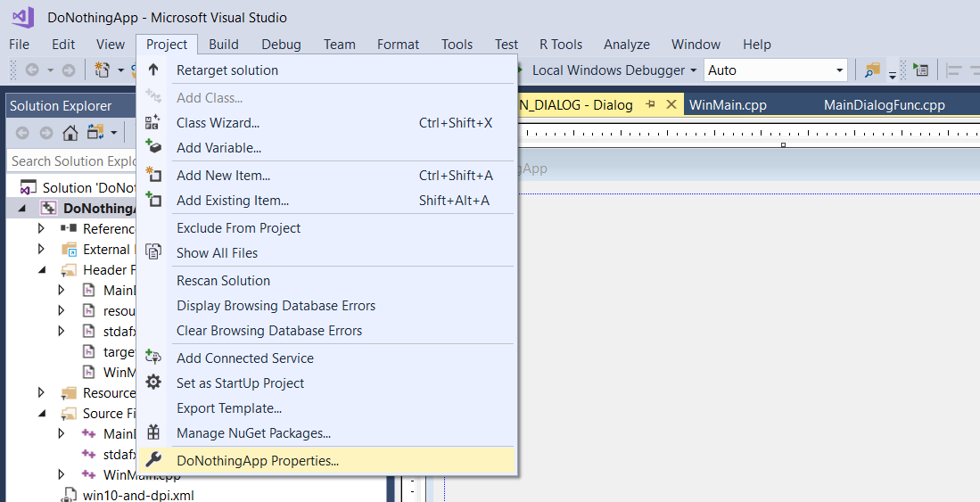Screen dimensions: 980x502
Task: Click the Show All Files icon
Action: pyautogui.click(x=153, y=251)
